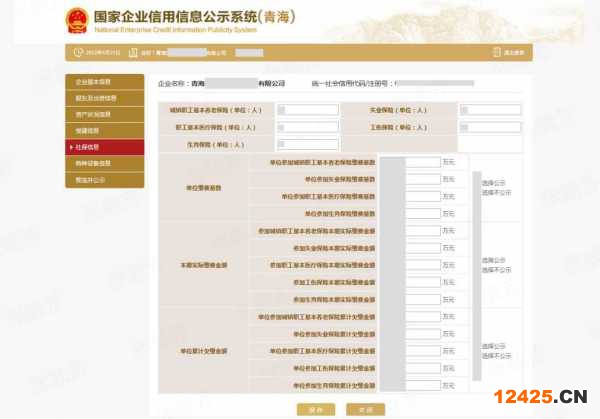Image resolution: width=600 pixels, height=419 pixels.
Task: Click the 统一社会信用代码/注册号 label
Action: click(x=352, y=83)
